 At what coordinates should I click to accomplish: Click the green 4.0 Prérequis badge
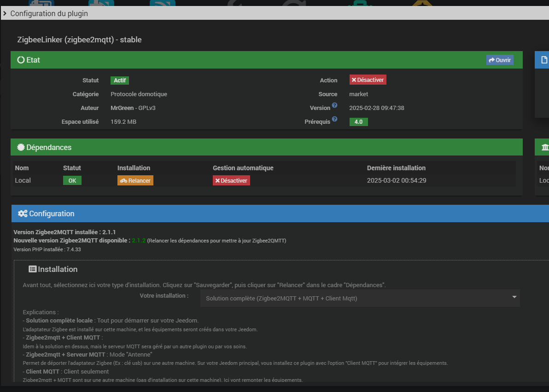pyautogui.click(x=358, y=121)
